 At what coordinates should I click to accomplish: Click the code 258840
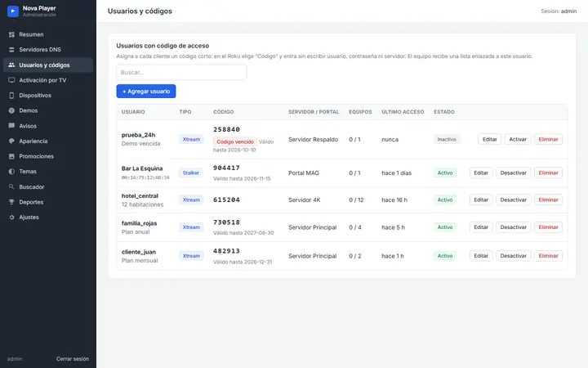(x=226, y=129)
